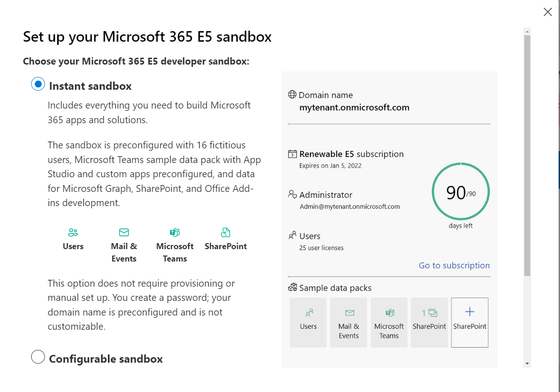Click the scroll up arrow of dialog scrollbar
The image size is (560, 392).
(x=527, y=32)
